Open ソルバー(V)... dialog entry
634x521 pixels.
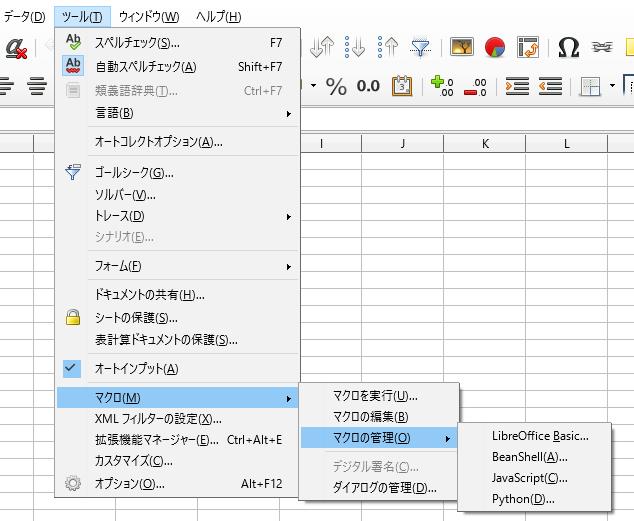tap(178, 195)
